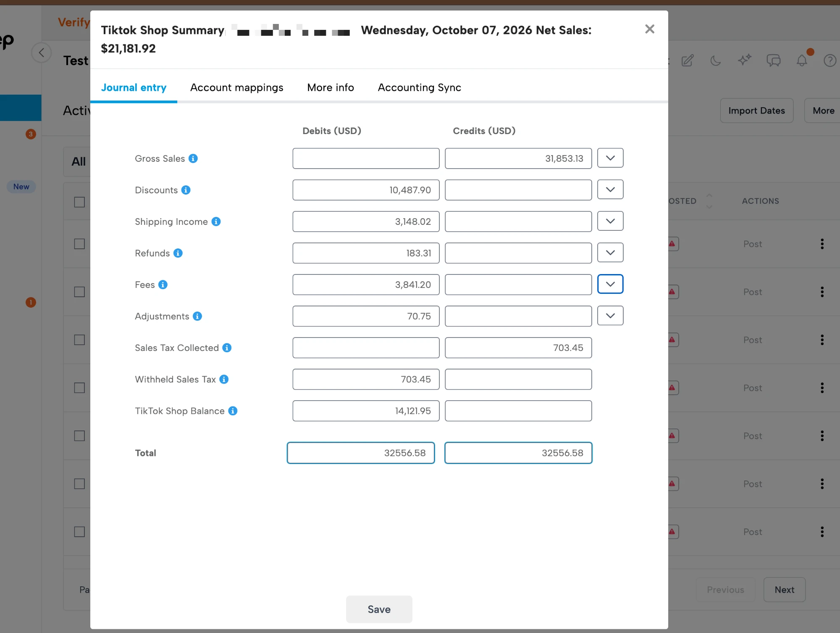Click the Save button
840x633 pixels.
pyautogui.click(x=379, y=609)
